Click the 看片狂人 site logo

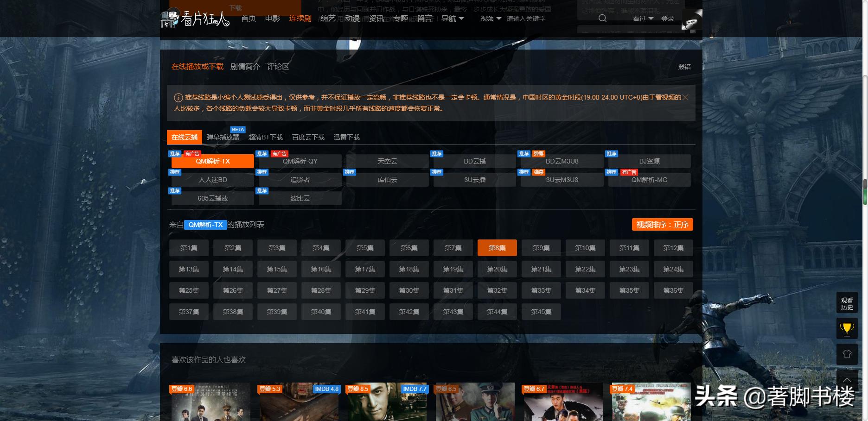point(195,19)
